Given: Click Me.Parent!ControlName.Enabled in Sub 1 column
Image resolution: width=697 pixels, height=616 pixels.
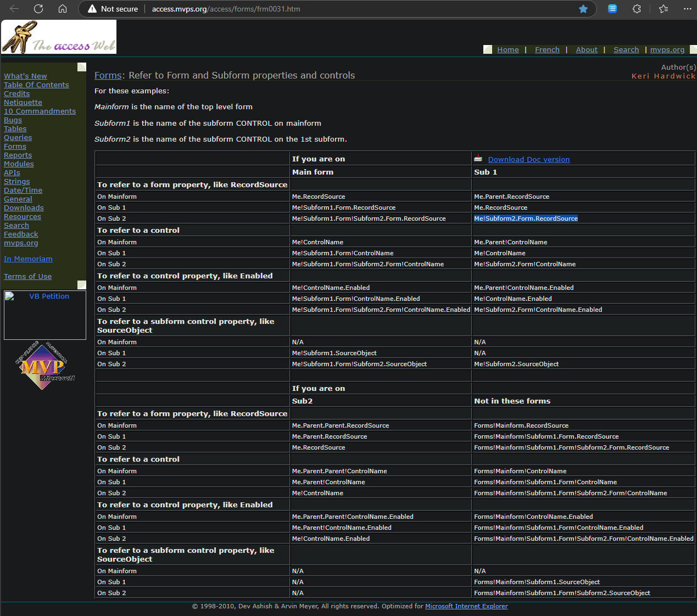Looking at the screenshot, I should [x=524, y=288].
